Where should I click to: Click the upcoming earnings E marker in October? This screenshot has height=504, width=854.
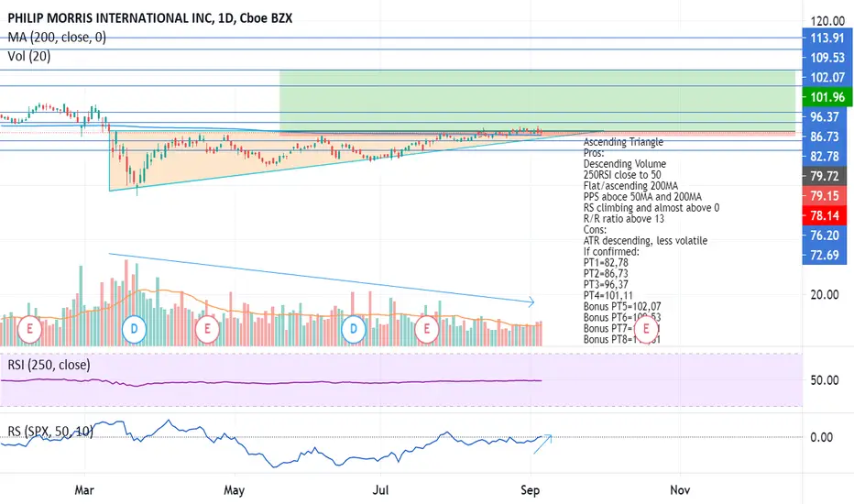646,329
